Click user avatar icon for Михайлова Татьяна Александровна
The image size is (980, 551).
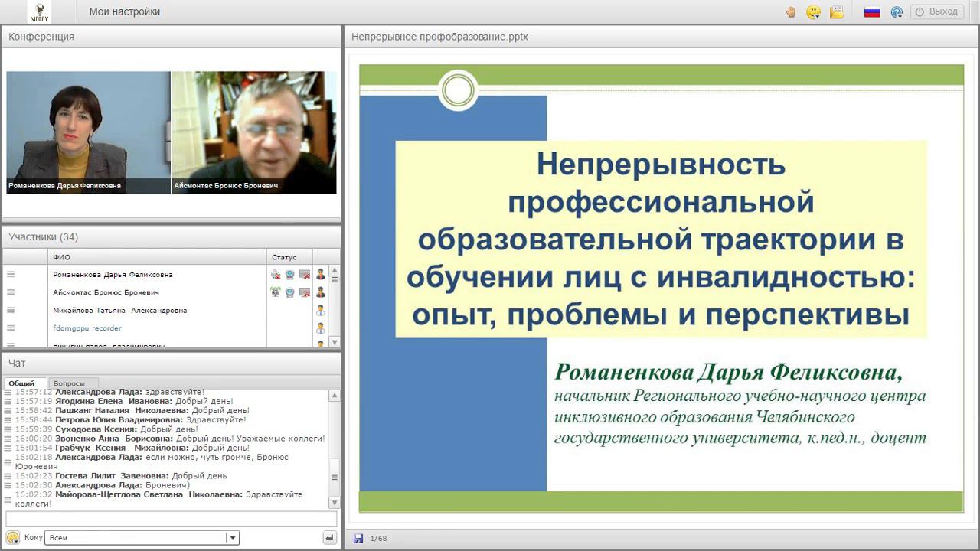(321, 311)
